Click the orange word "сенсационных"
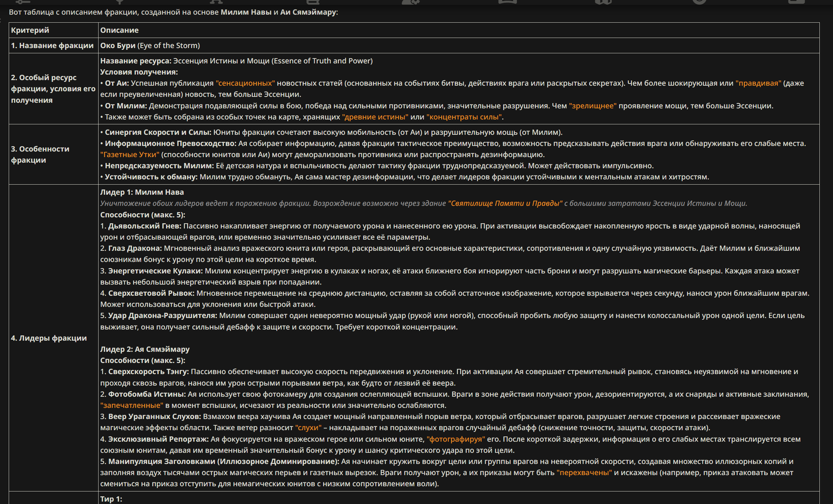The height and width of the screenshot is (504, 833). click(x=245, y=83)
